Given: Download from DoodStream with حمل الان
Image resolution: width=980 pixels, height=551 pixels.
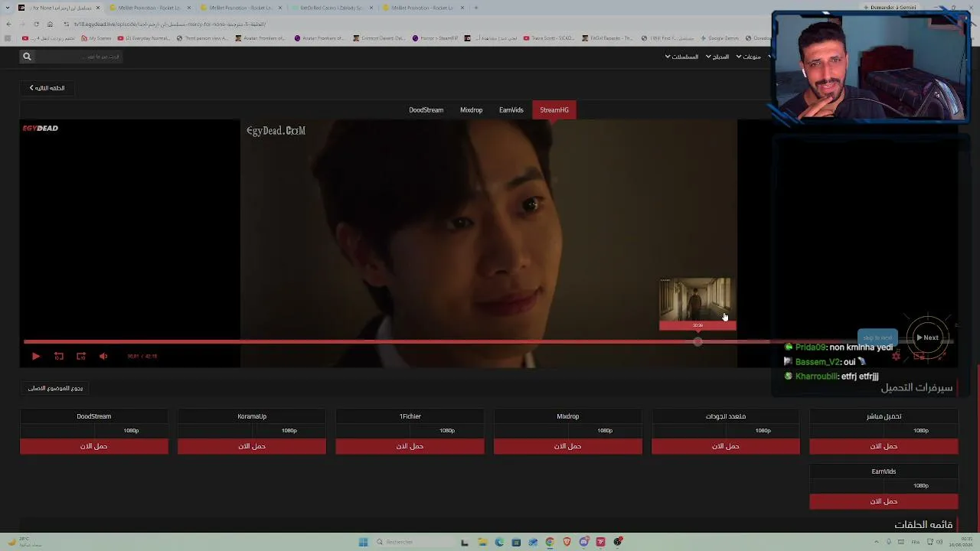Looking at the screenshot, I should 94,446.
